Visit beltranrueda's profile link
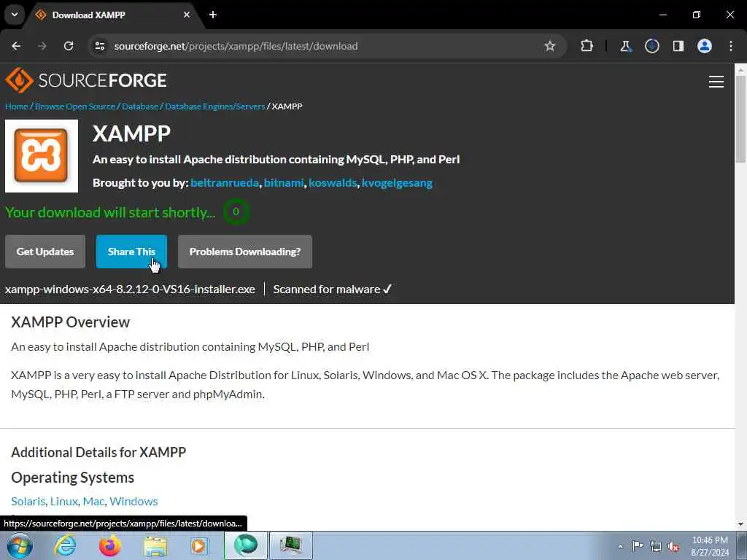The image size is (747, 560). coord(225,183)
